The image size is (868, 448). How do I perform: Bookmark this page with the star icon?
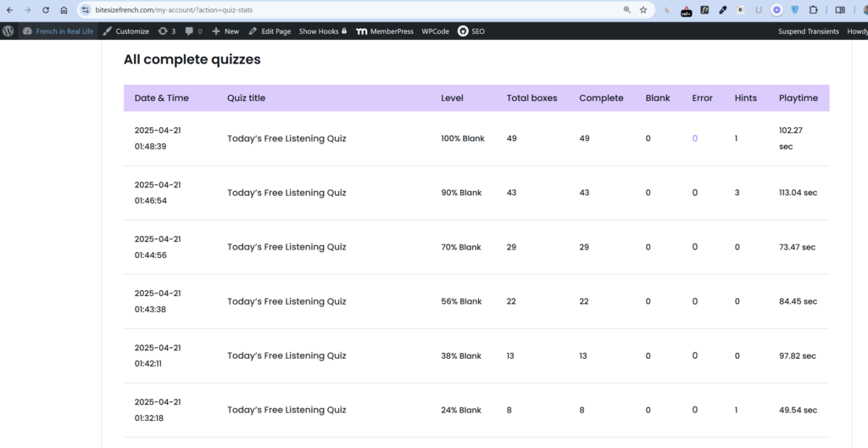click(643, 10)
